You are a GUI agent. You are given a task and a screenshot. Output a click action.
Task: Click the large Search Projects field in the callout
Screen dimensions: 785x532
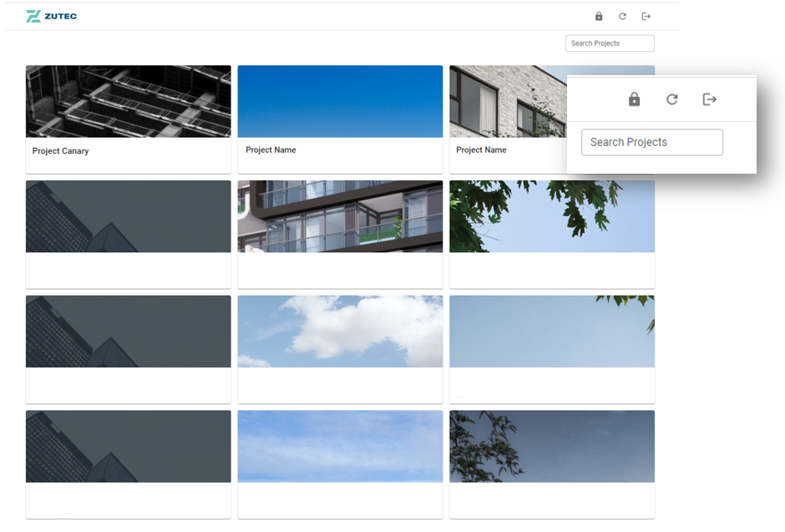pyautogui.click(x=652, y=142)
